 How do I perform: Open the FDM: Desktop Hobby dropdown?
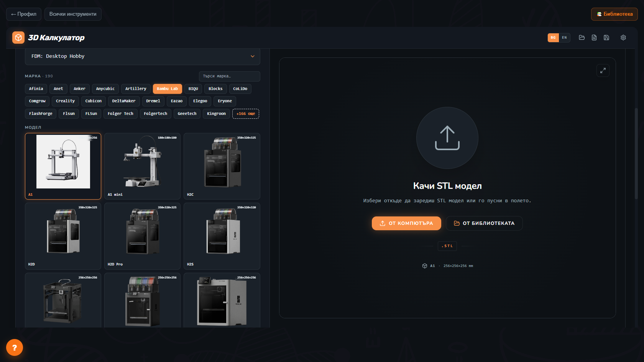[143, 56]
